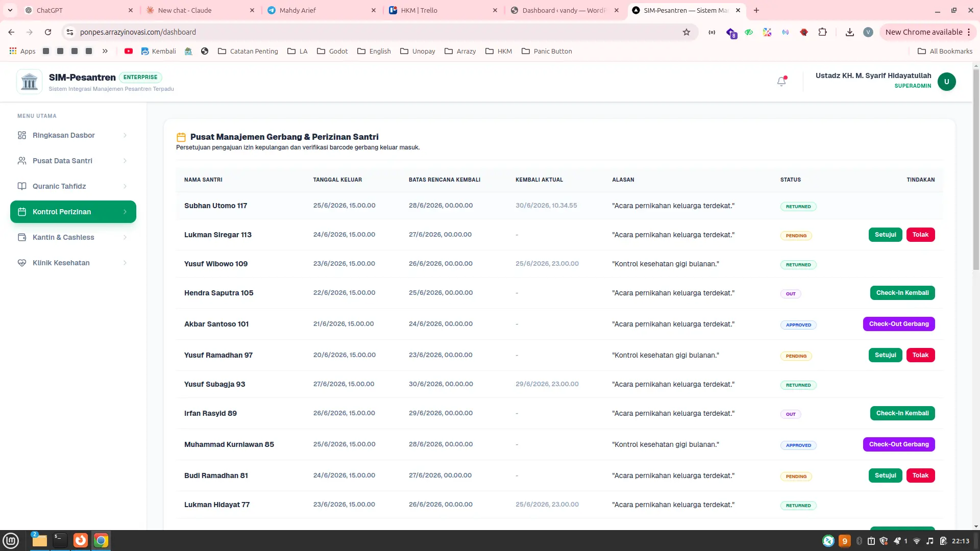Open a new browser tab
Viewport: 980px width, 551px height.
[756, 10]
